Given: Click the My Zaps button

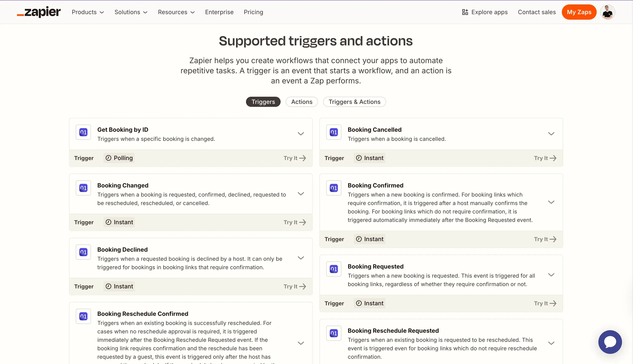Looking at the screenshot, I should coord(579,12).
